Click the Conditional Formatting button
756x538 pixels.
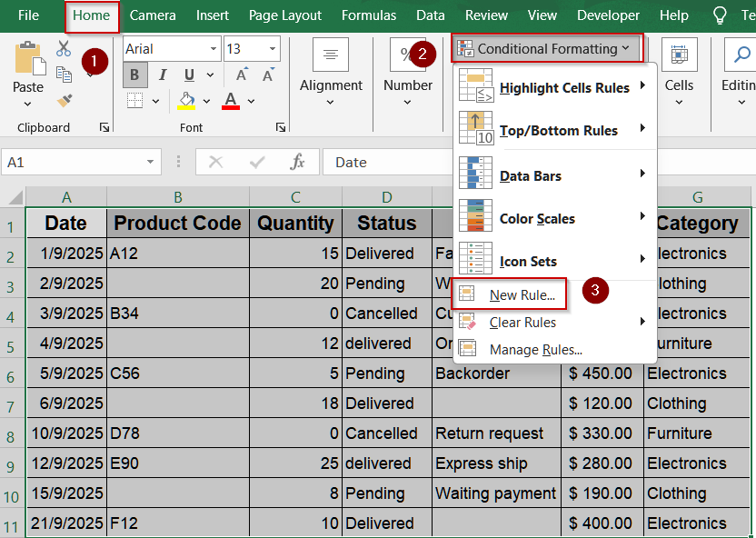tap(547, 48)
